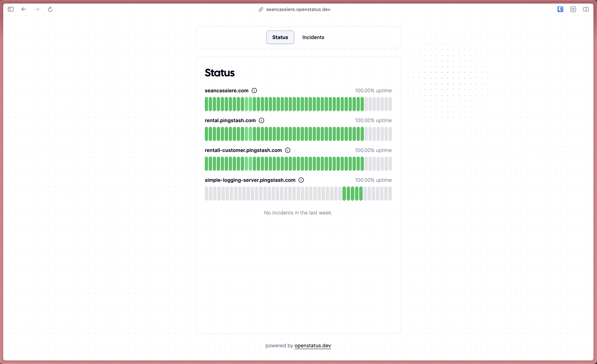Open the page settings controls icon

click(x=573, y=9)
